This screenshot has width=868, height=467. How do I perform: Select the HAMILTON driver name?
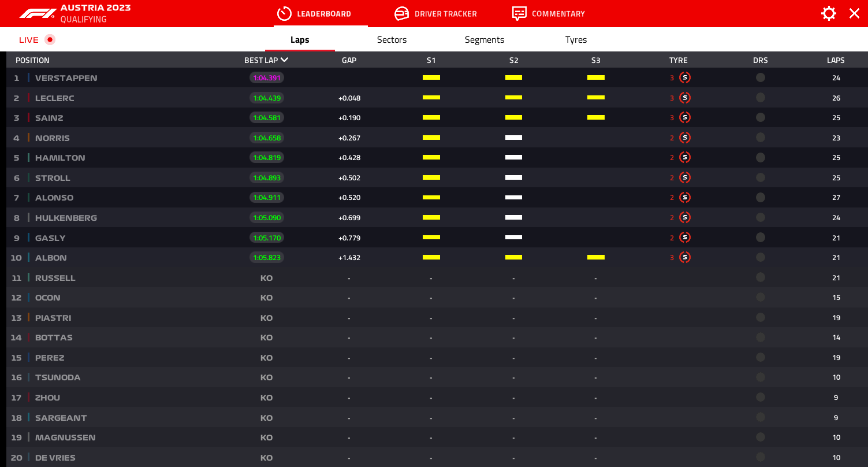point(60,157)
